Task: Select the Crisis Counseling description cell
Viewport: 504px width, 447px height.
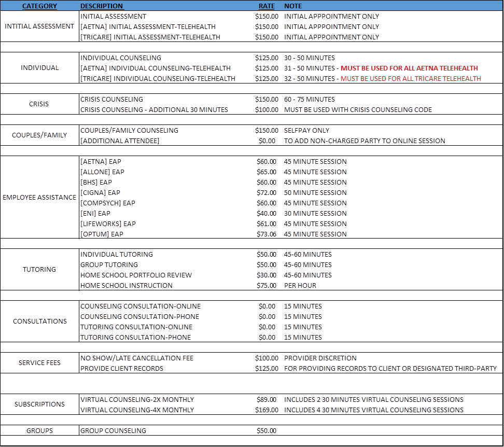Action: point(112,100)
